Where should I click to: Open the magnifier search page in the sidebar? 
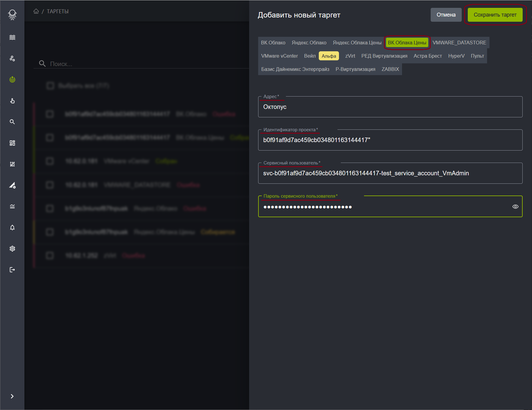(x=12, y=122)
